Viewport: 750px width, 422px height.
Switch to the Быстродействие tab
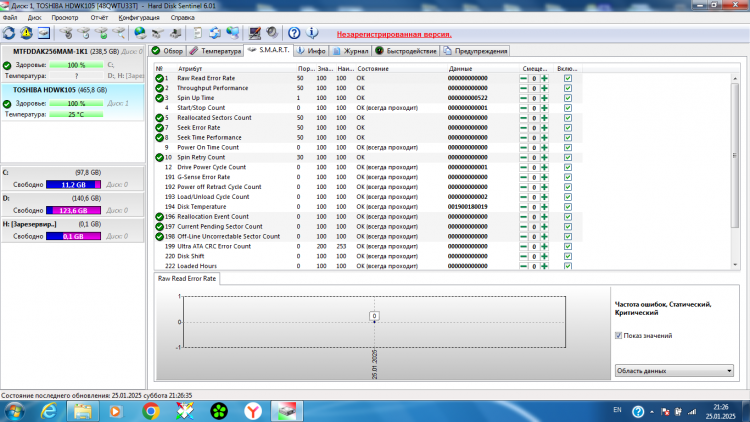click(406, 51)
